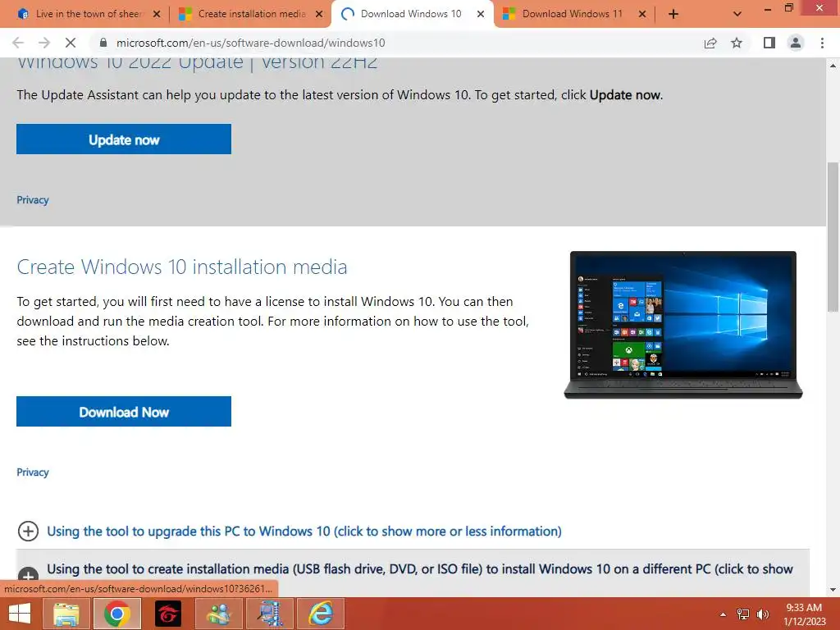Click the page scrollbar thumb

(833, 235)
